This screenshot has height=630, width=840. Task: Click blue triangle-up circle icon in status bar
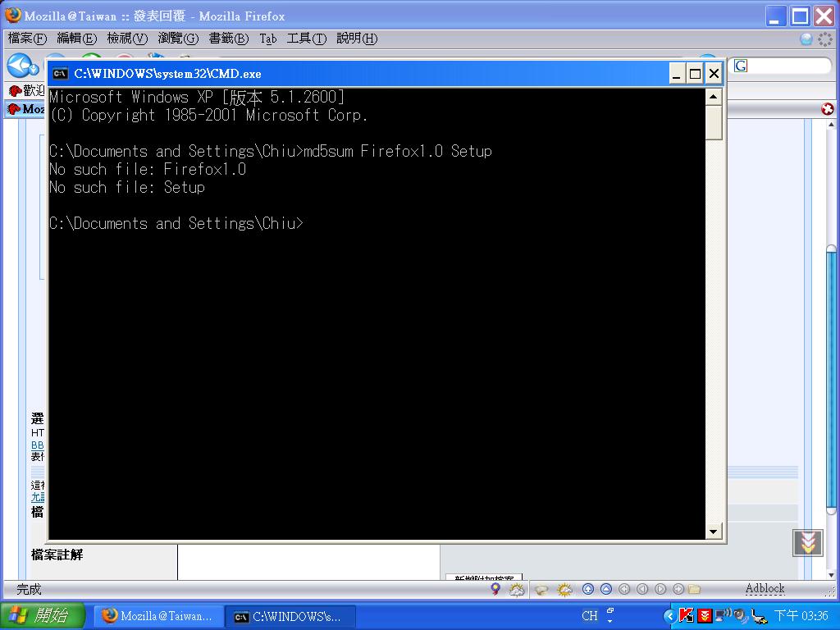point(606,589)
